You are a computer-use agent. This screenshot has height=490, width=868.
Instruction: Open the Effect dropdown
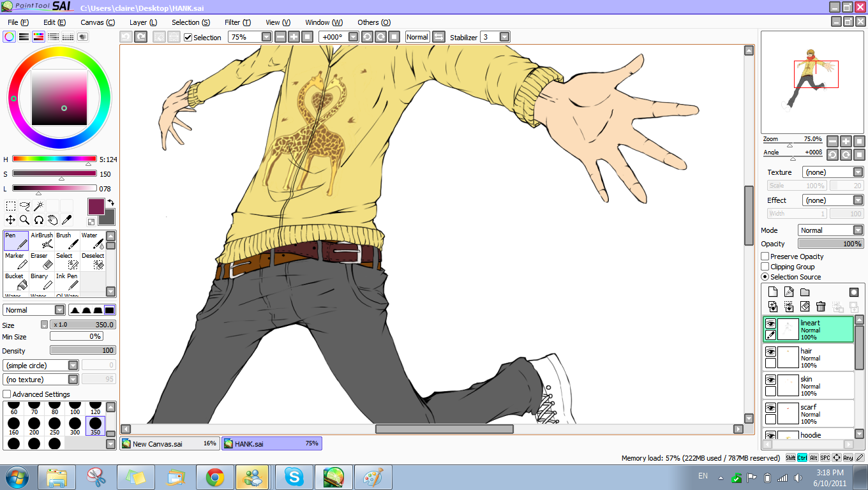[x=858, y=200]
